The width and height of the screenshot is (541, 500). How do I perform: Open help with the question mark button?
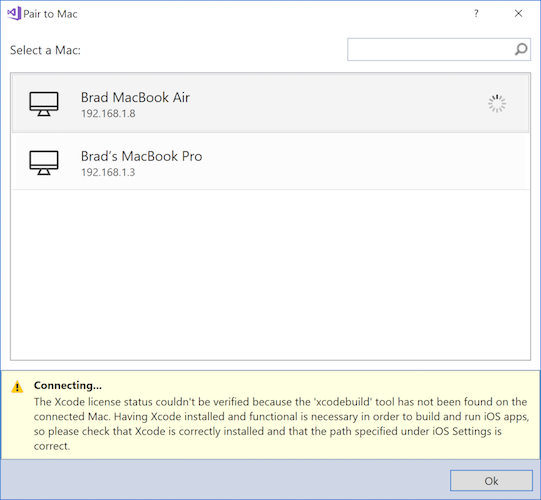476,13
